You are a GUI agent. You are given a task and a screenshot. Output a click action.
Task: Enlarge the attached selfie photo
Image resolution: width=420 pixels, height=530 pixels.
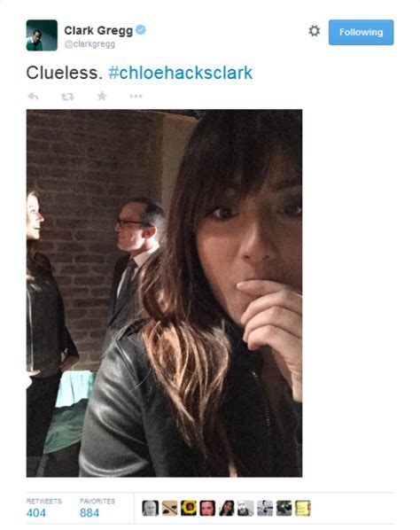[x=164, y=293]
